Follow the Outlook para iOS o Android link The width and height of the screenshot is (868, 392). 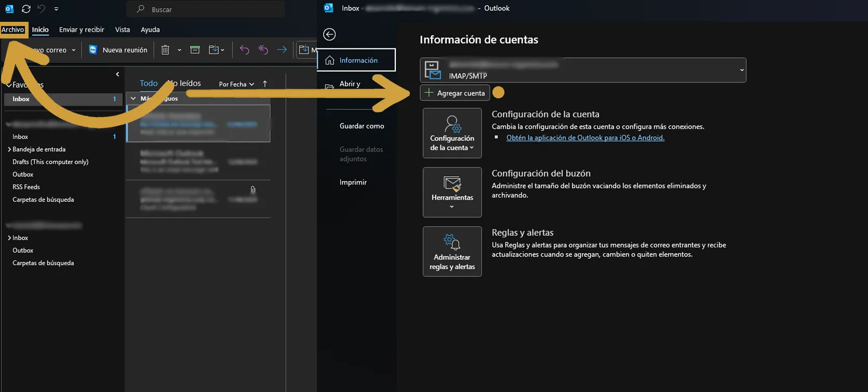point(585,138)
